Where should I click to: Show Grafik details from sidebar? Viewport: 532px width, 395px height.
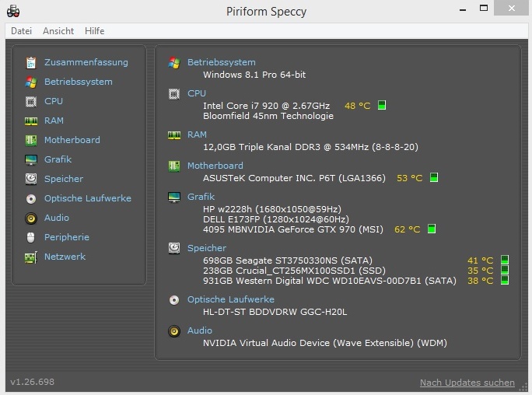[58, 159]
